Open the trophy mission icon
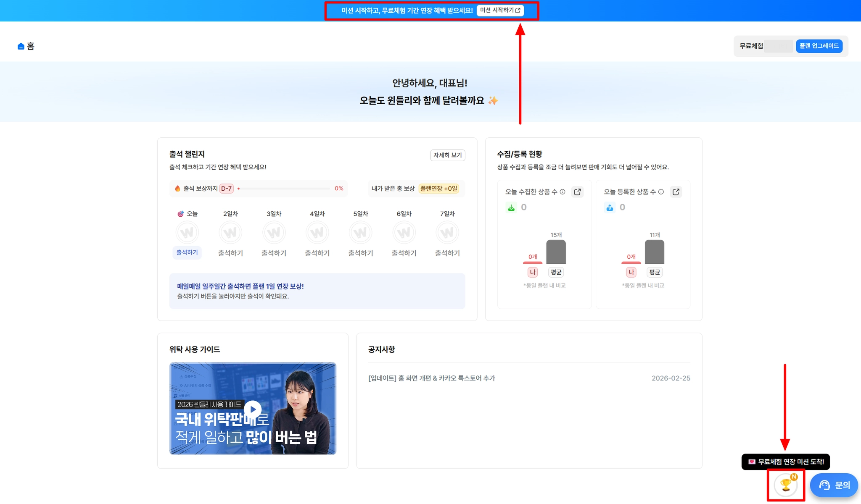 coord(785,485)
